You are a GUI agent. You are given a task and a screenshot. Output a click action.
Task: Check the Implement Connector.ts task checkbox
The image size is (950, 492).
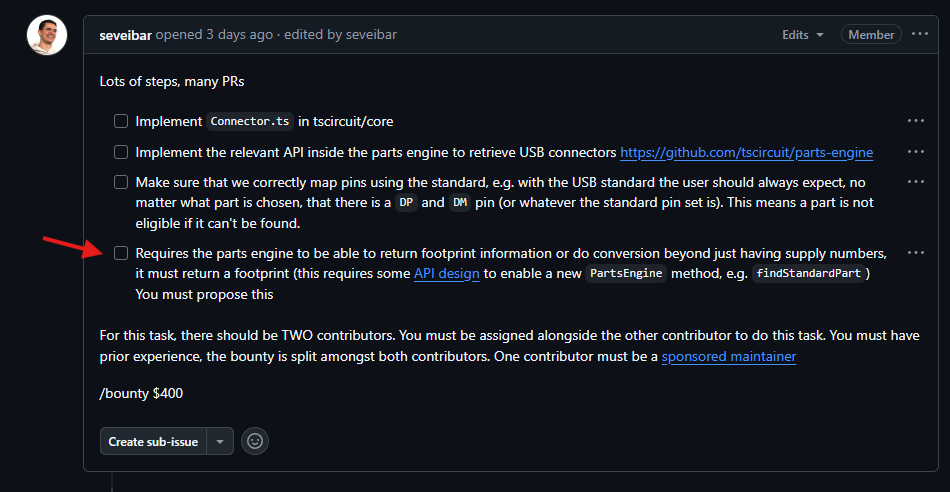point(121,121)
